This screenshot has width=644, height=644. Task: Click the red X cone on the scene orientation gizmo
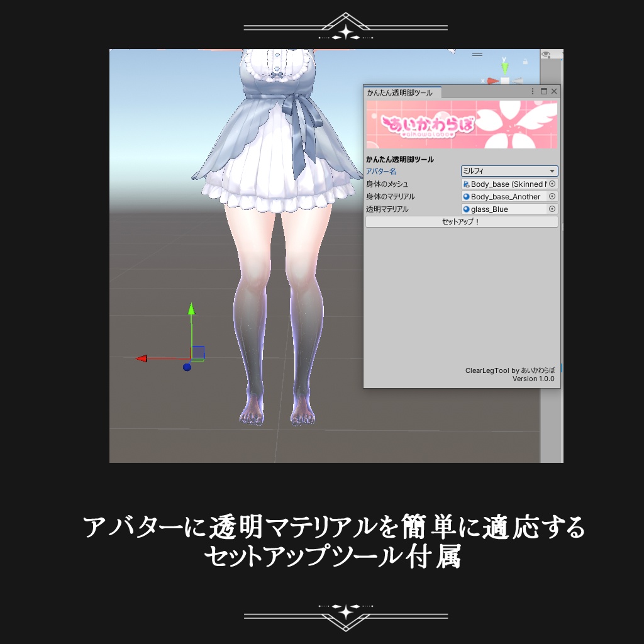tap(492, 80)
